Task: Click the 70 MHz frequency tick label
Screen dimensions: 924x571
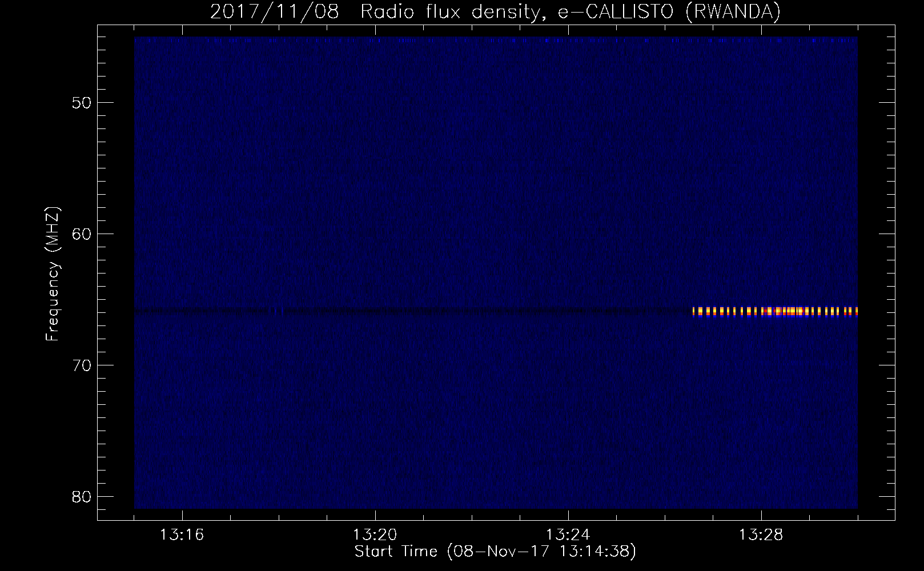Action: pyautogui.click(x=82, y=365)
